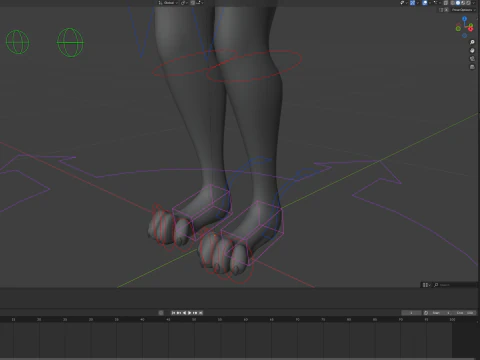
Task: Switch to solid viewport shading
Action: point(458,3)
